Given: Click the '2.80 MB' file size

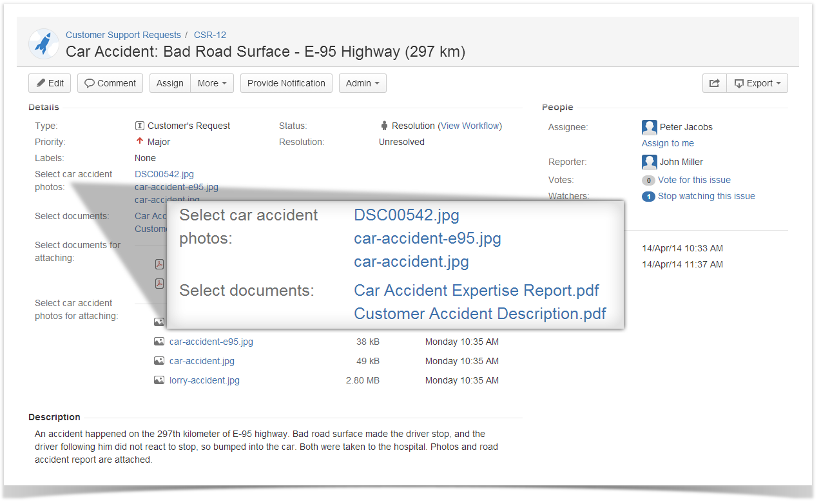Looking at the screenshot, I should (x=363, y=380).
